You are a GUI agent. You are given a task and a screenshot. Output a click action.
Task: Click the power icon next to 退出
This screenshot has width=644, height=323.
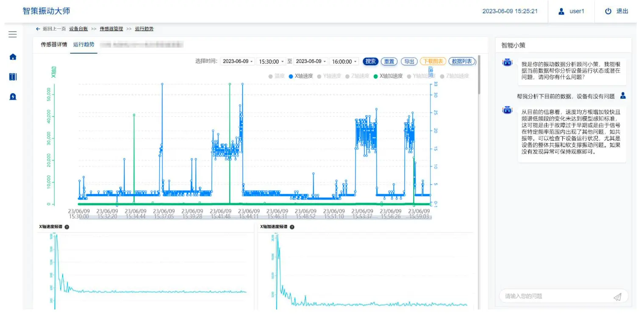[608, 11]
